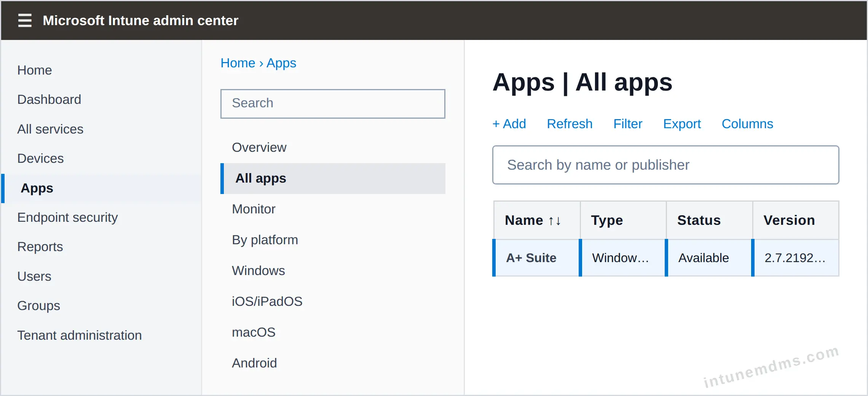This screenshot has width=868, height=396.
Task: Open macOS platform apps
Action: coord(254,332)
